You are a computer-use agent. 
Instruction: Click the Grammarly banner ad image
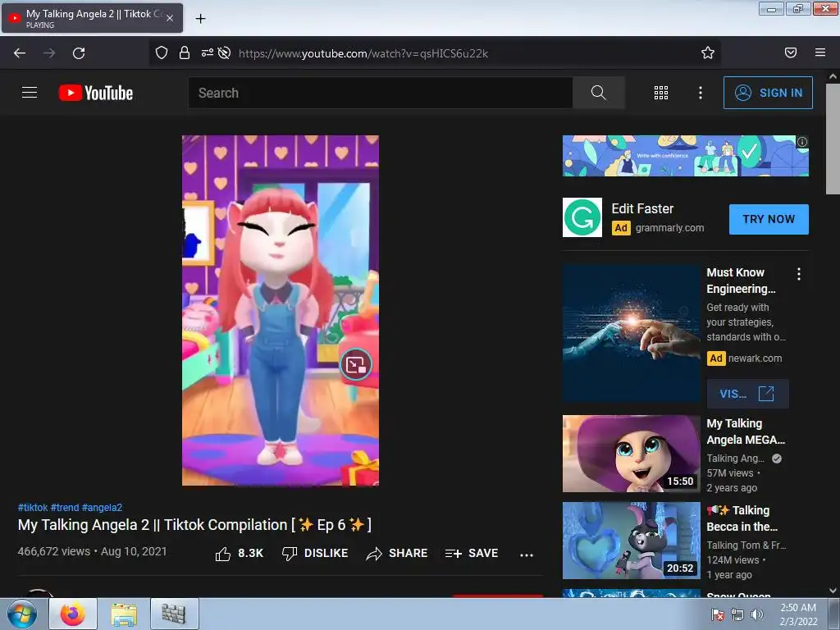[x=685, y=156]
